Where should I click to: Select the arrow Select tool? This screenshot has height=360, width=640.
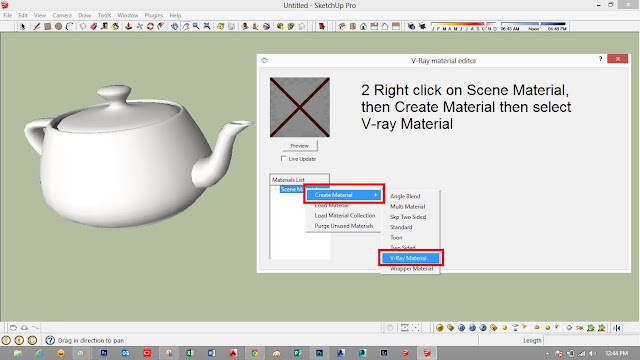pos(23,27)
